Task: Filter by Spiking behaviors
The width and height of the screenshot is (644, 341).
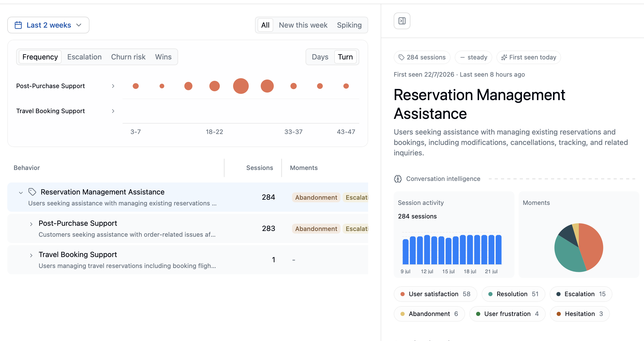Action: (349, 25)
